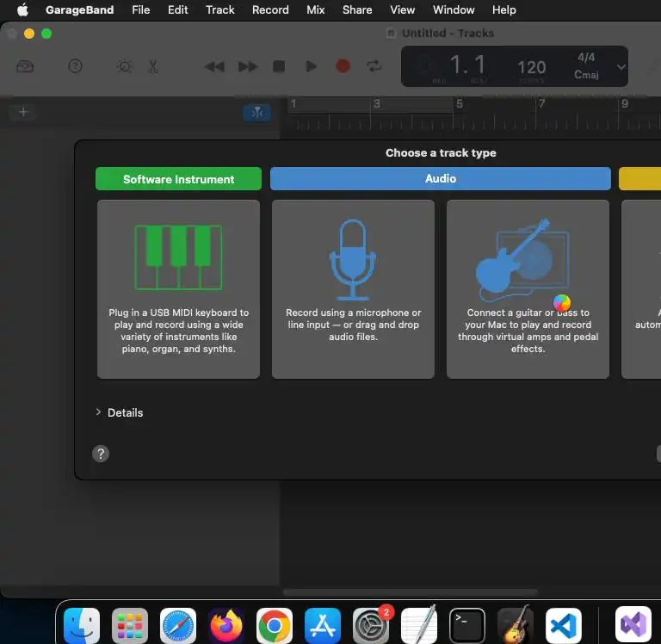The width and height of the screenshot is (661, 644).
Task: Expand the Details disclosure triangle
Action: point(98,412)
